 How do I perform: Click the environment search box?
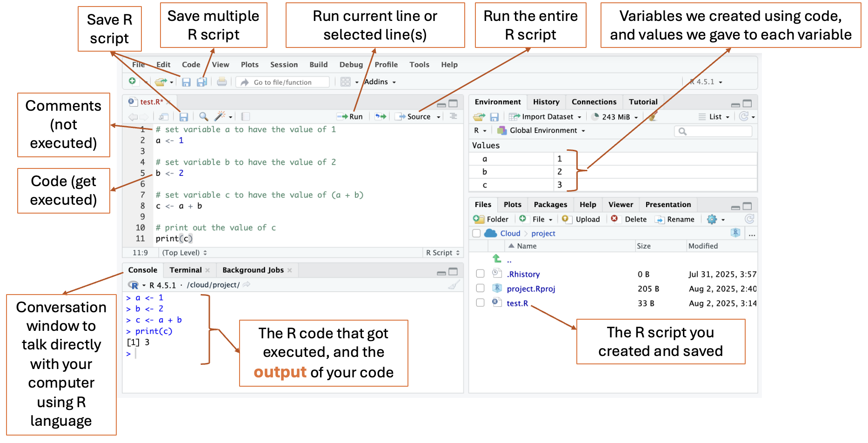click(714, 131)
